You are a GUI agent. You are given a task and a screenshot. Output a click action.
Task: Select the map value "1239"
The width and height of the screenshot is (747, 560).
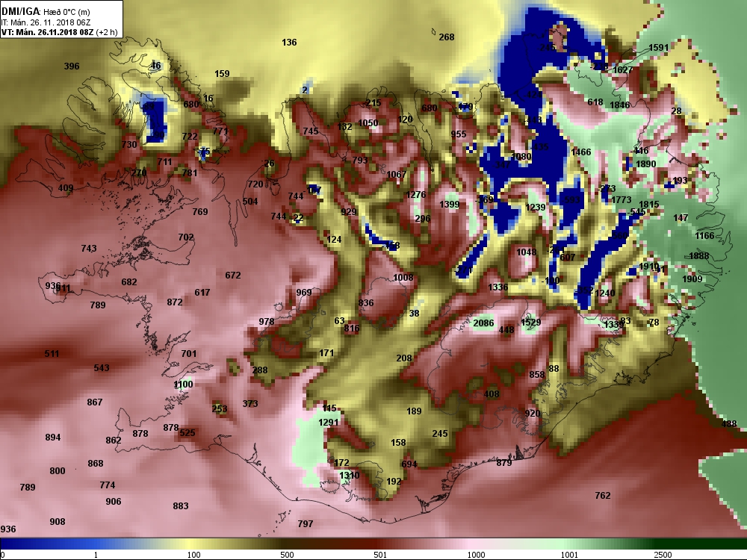tap(536, 207)
